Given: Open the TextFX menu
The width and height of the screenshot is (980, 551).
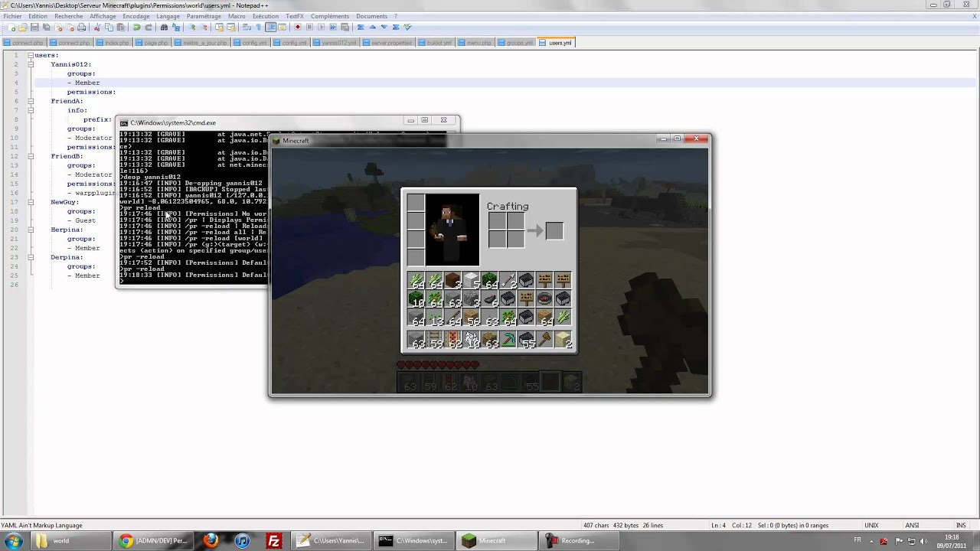Looking at the screenshot, I should [295, 16].
